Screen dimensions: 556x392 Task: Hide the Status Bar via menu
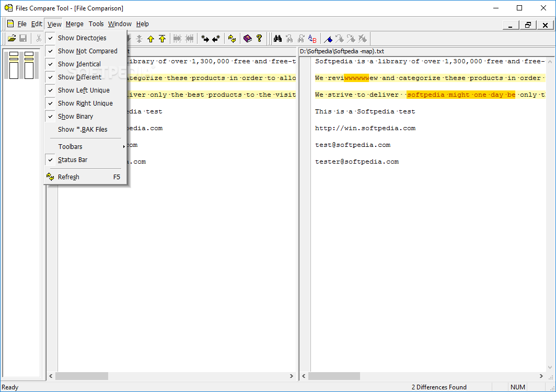click(x=86, y=160)
